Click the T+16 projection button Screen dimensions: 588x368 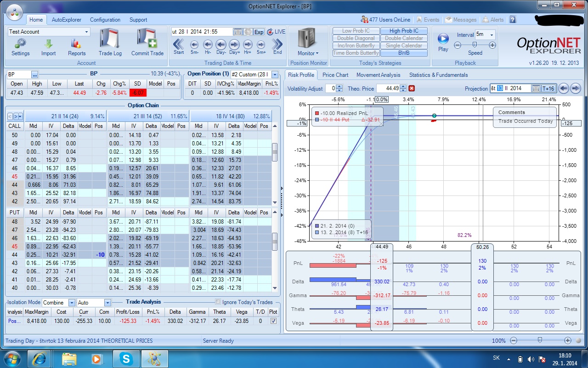(548, 89)
